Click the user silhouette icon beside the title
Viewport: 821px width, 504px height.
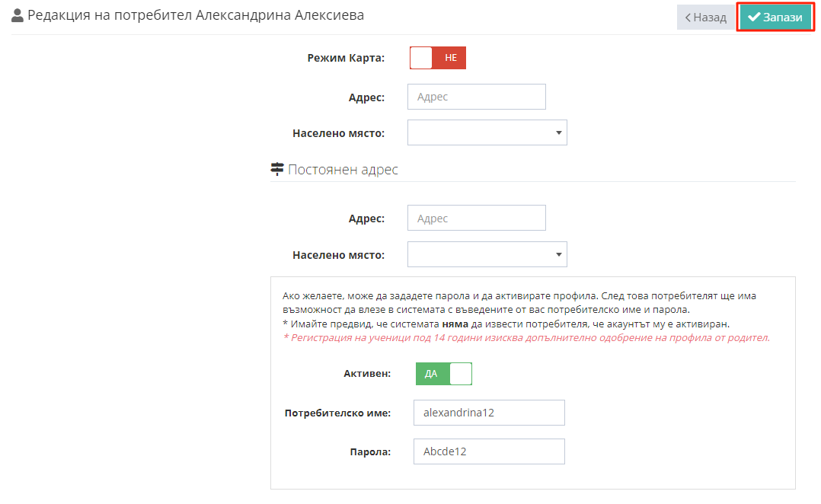click(18, 16)
